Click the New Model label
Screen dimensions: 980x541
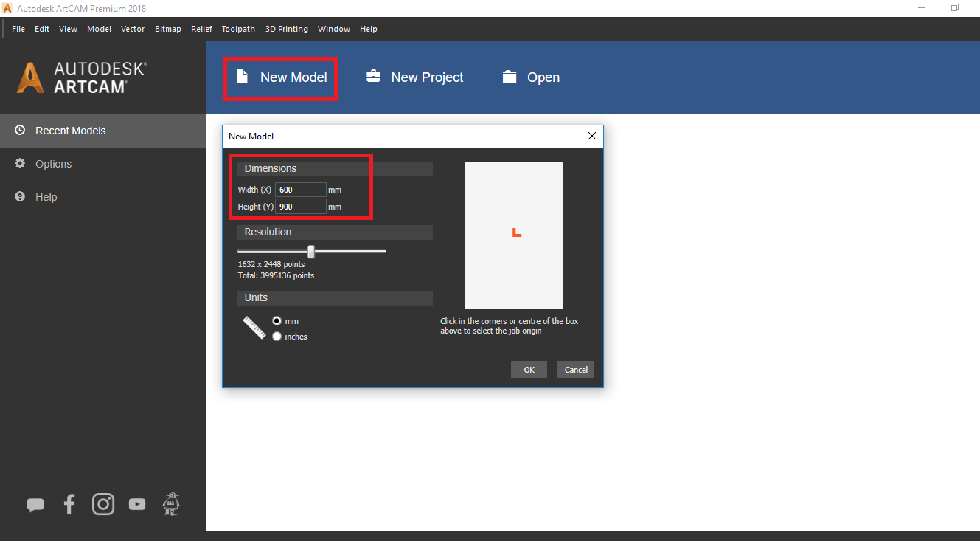293,77
